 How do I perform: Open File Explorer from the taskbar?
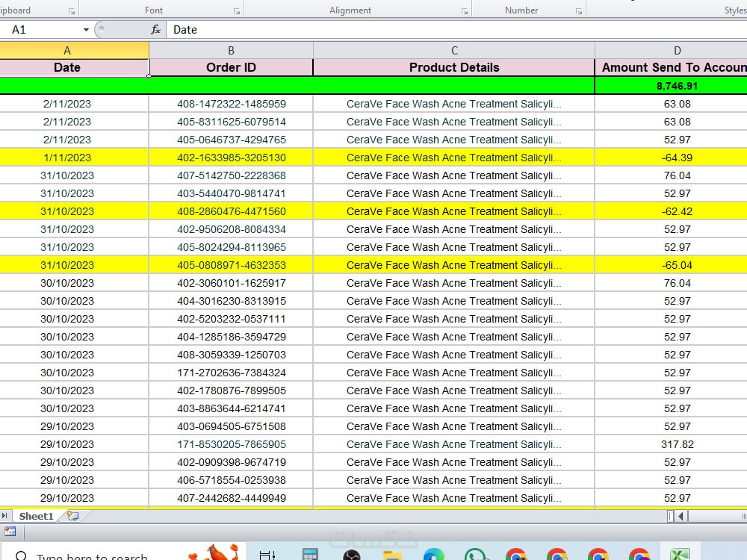point(393,556)
